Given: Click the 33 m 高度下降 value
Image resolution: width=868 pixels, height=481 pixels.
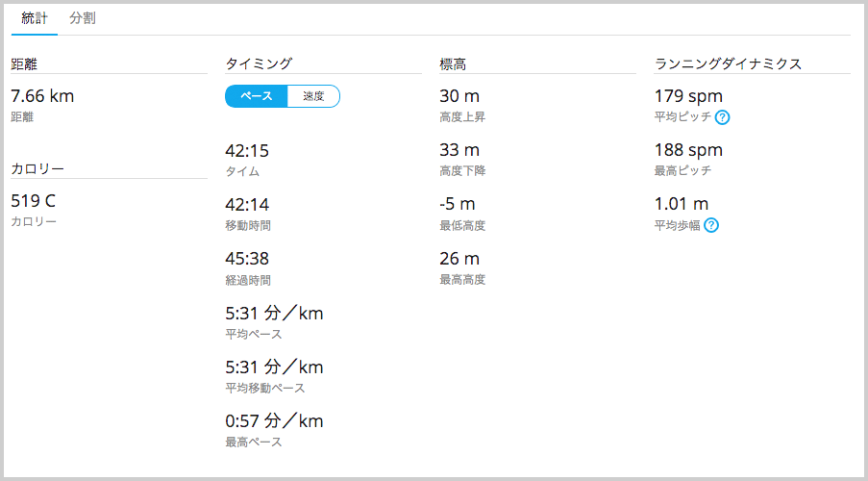Looking at the screenshot, I should click(459, 150).
